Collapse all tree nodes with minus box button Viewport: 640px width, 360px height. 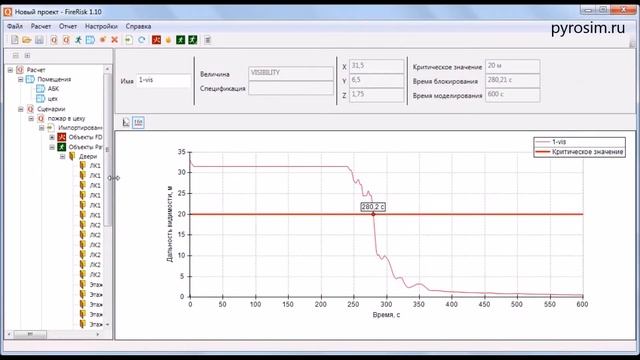point(16,56)
